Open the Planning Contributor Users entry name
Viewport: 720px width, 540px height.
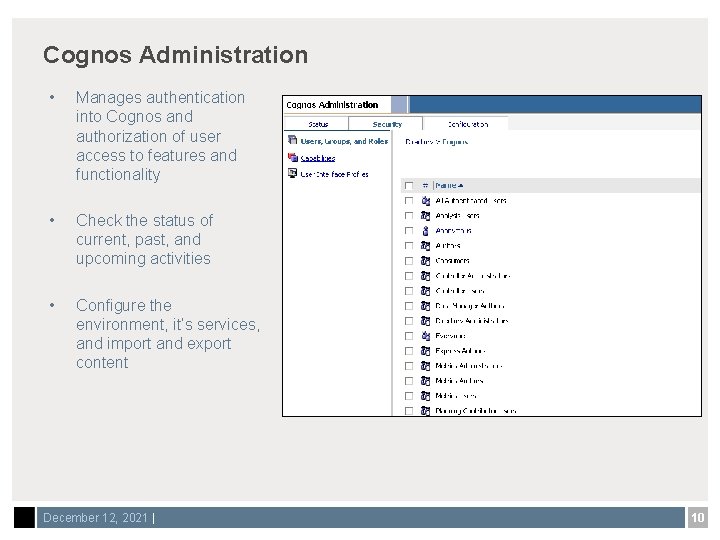point(476,411)
